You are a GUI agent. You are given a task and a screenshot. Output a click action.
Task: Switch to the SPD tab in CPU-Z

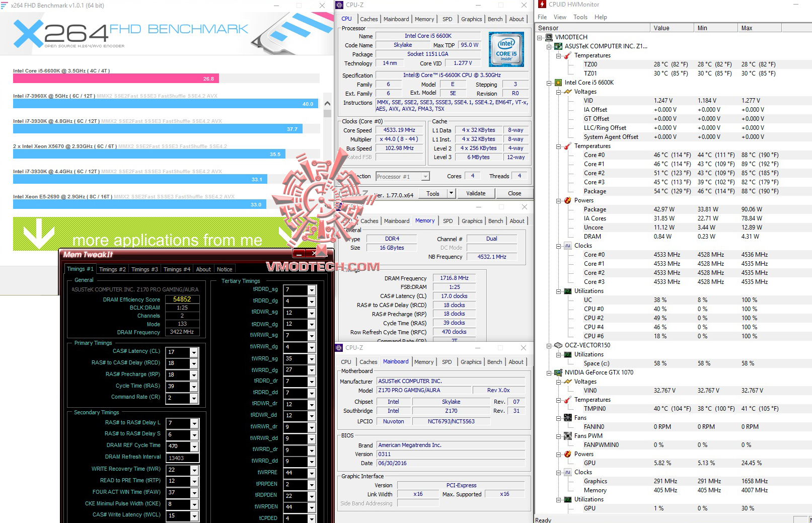(447, 19)
